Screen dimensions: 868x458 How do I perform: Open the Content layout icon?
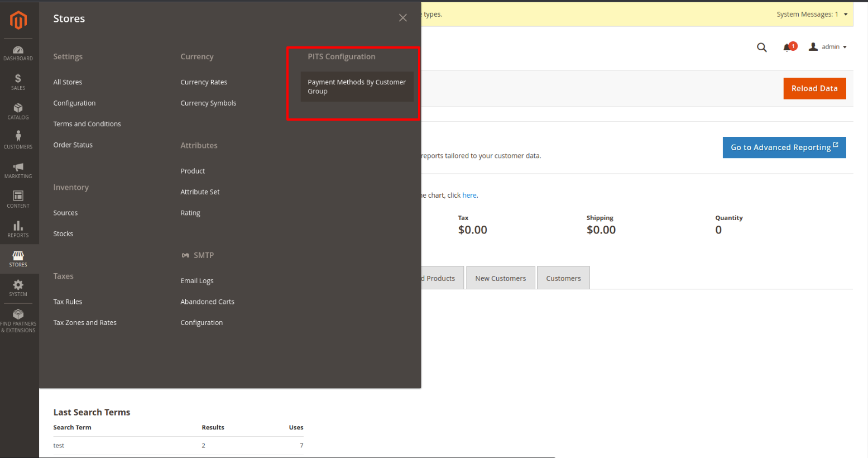[18, 199]
